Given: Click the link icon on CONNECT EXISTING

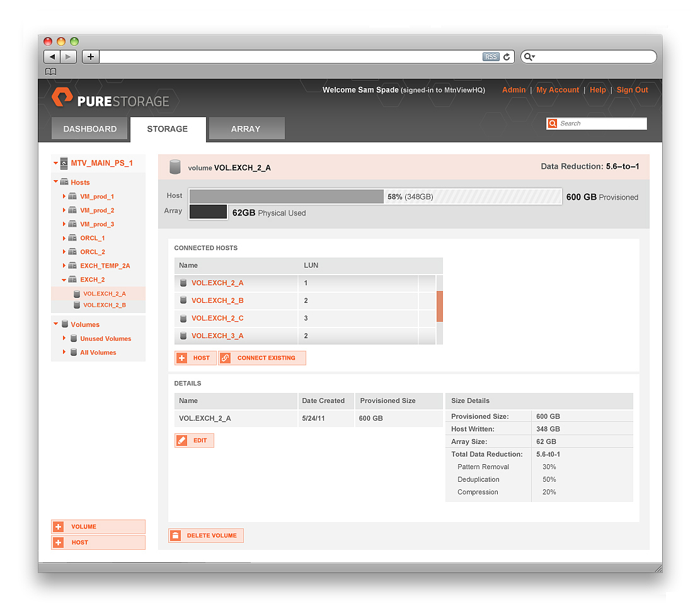Looking at the screenshot, I should coord(226,358).
